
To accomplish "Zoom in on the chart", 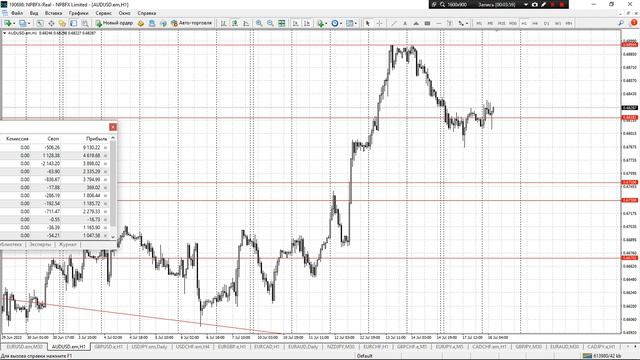I will click(259, 23).
